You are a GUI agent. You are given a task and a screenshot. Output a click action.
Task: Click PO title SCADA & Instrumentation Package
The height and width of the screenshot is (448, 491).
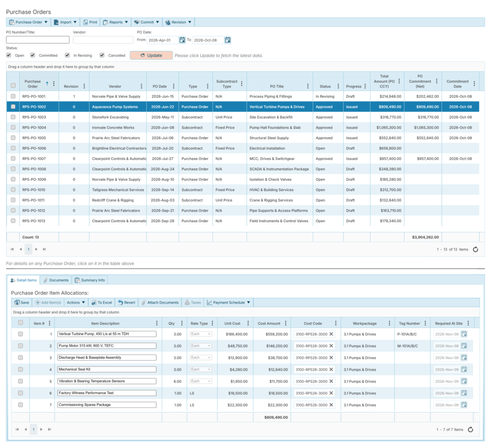[x=279, y=169]
